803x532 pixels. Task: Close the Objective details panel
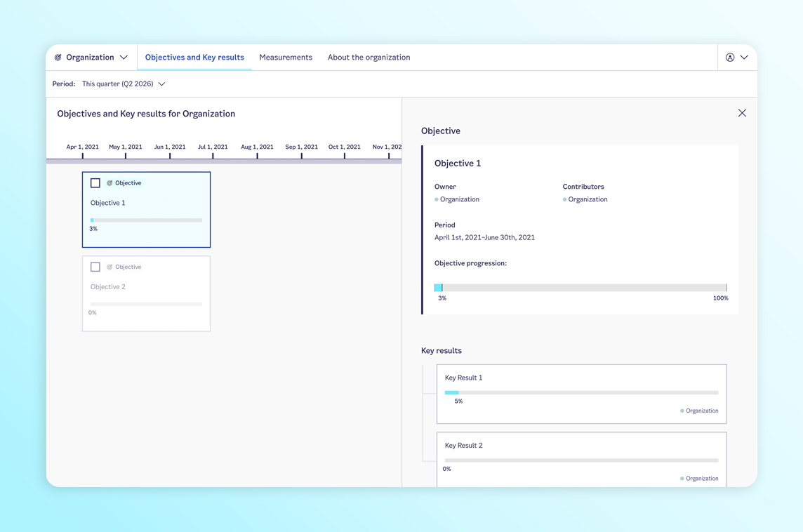coord(742,113)
